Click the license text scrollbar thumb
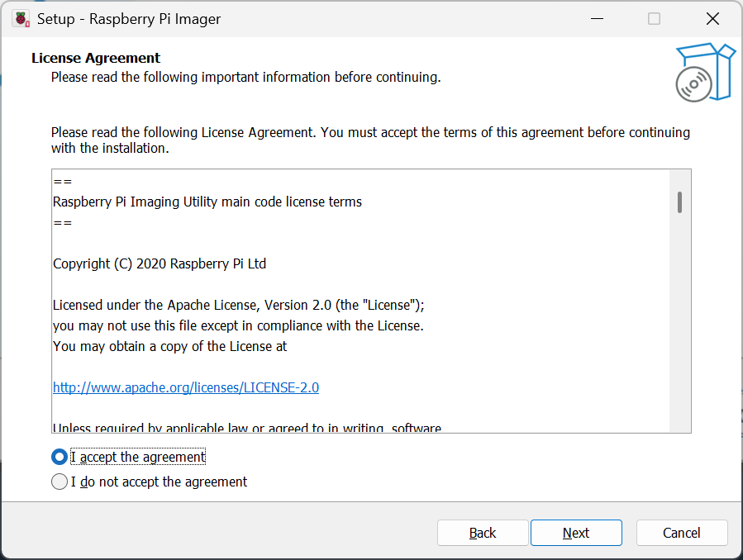This screenshot has height=560, width=743. coord(679,202)
